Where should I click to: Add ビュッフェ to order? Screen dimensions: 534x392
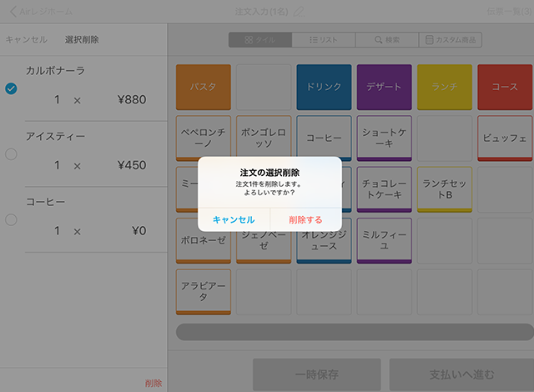[505, 138]
